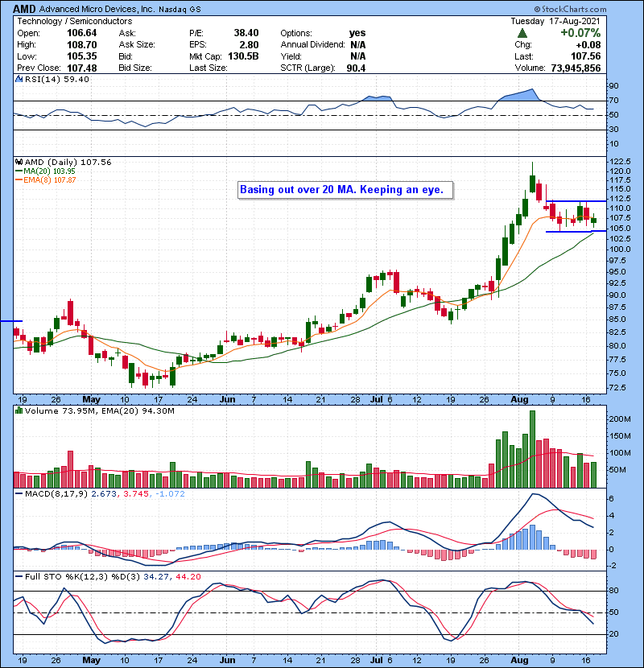
Task: Click the Last Size label
Action: pos(208,68)
